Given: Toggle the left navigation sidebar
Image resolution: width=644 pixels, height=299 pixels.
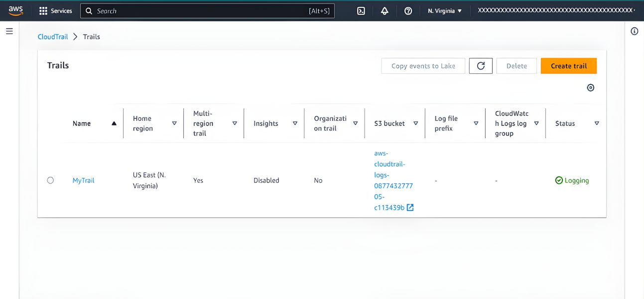Looking at the screenshot, I should [x=9, y=31].
